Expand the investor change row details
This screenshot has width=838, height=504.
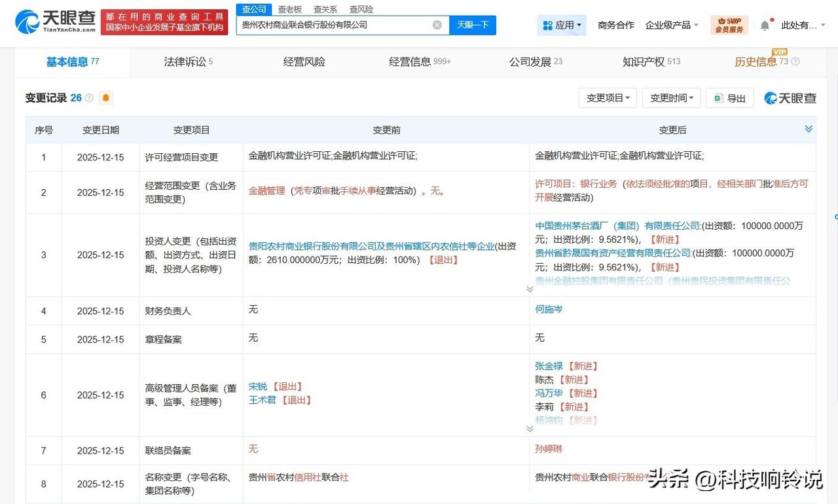pyautogui.click(x=530, y=289)
